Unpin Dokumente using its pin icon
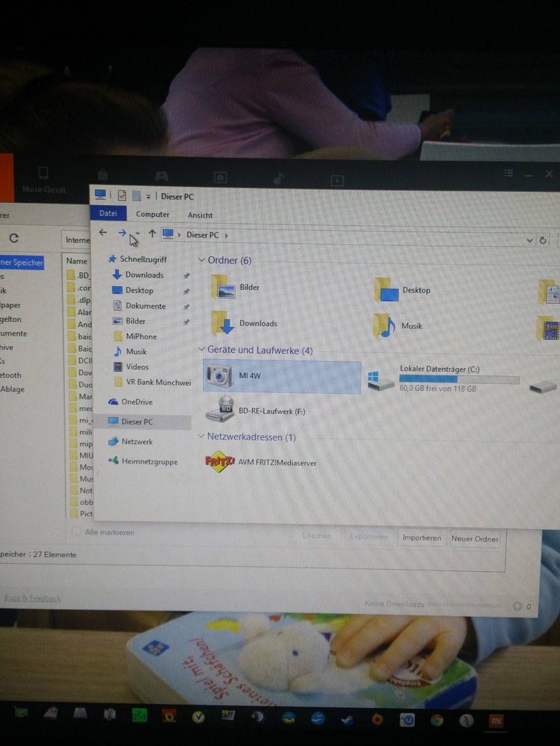 186,307
